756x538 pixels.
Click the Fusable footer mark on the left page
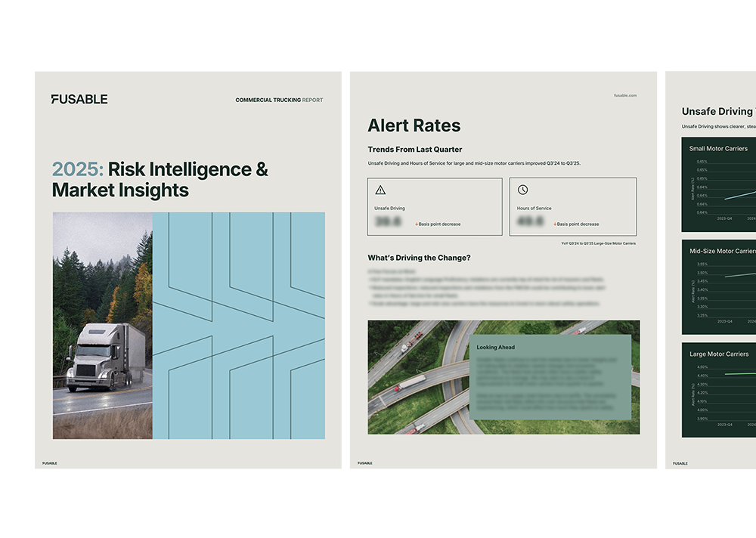48,463
